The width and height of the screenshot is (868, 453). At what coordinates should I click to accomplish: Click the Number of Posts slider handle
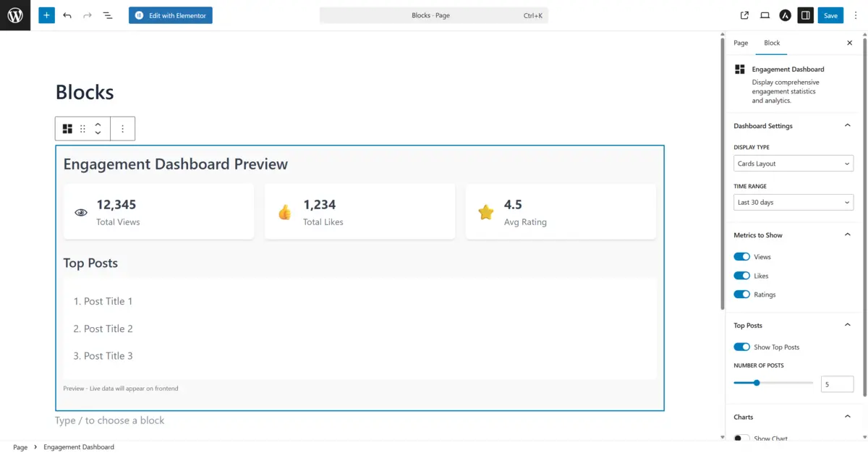[757, 383]
